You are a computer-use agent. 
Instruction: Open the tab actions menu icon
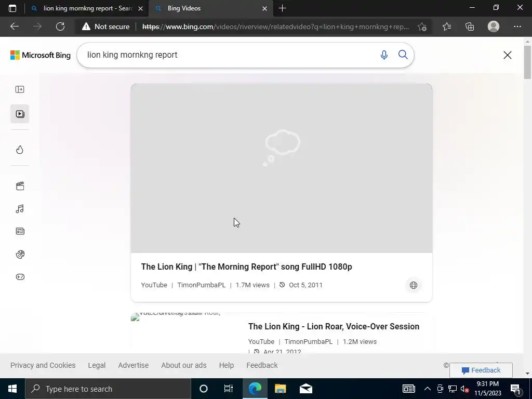click(x=12, y=8)
